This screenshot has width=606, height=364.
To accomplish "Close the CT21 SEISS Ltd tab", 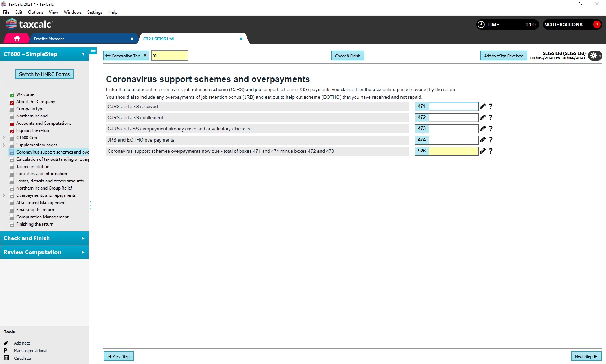I will point(241,39).
